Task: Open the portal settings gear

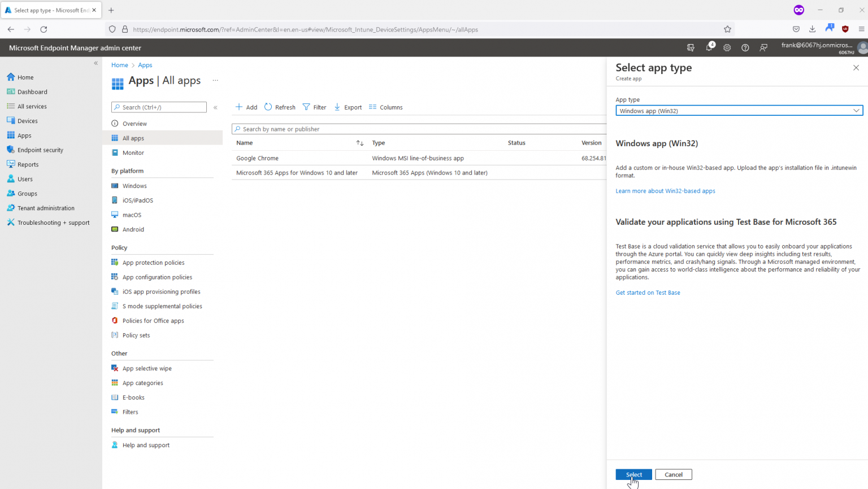Action: [727, 48]
